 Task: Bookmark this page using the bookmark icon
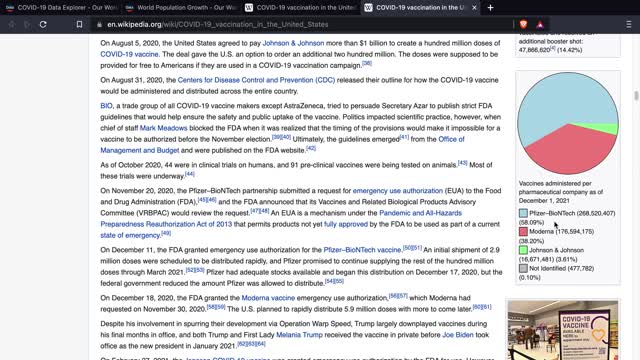click(x=79, y=24)
